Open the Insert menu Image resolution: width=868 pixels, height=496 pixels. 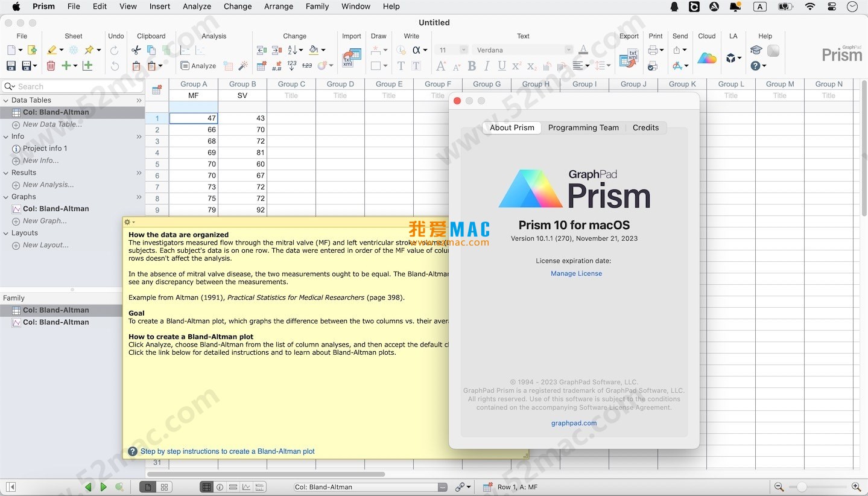pos(160,7)
